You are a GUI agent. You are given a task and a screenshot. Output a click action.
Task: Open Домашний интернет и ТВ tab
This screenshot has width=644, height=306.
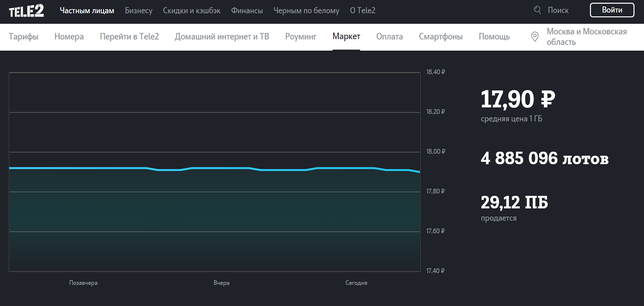point(222,37)
